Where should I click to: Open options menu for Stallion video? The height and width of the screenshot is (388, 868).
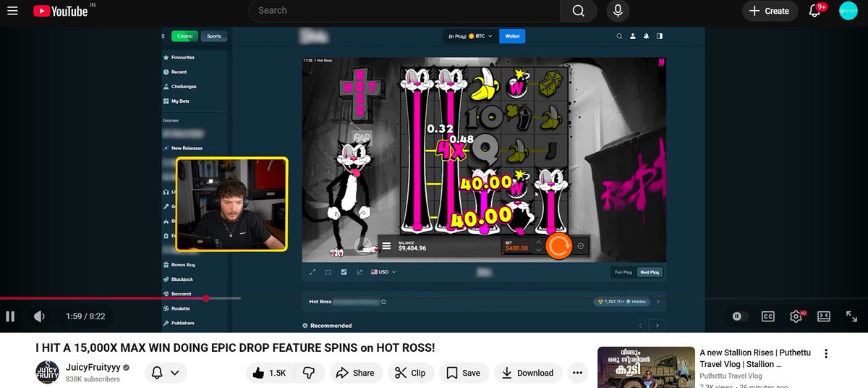tap(826, 354)
